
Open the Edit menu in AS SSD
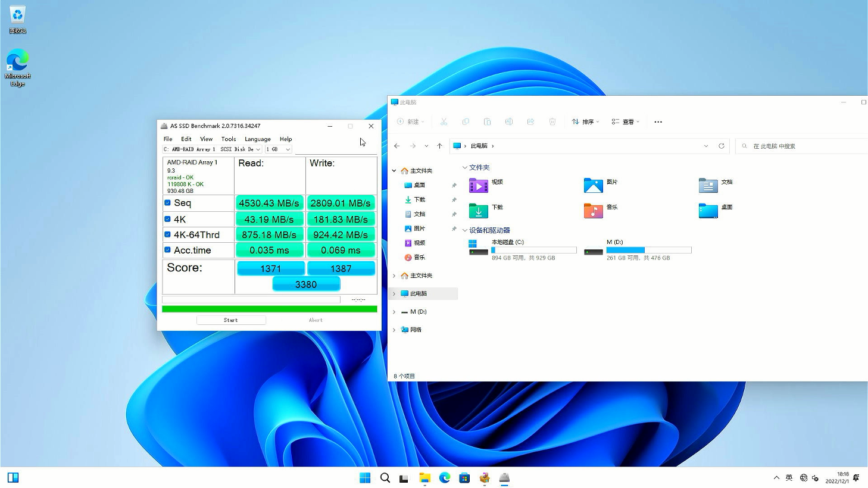186,139
